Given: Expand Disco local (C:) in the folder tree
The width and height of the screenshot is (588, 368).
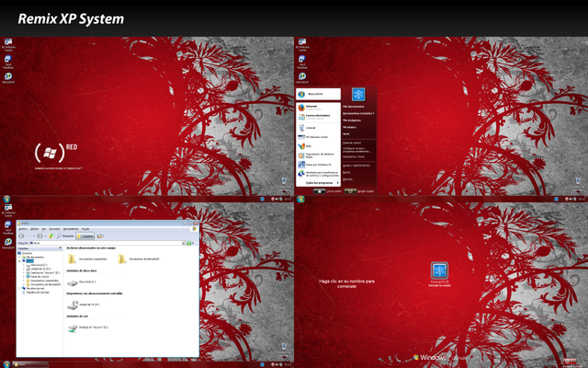Looking at the screenshot, I should [23, 265].
